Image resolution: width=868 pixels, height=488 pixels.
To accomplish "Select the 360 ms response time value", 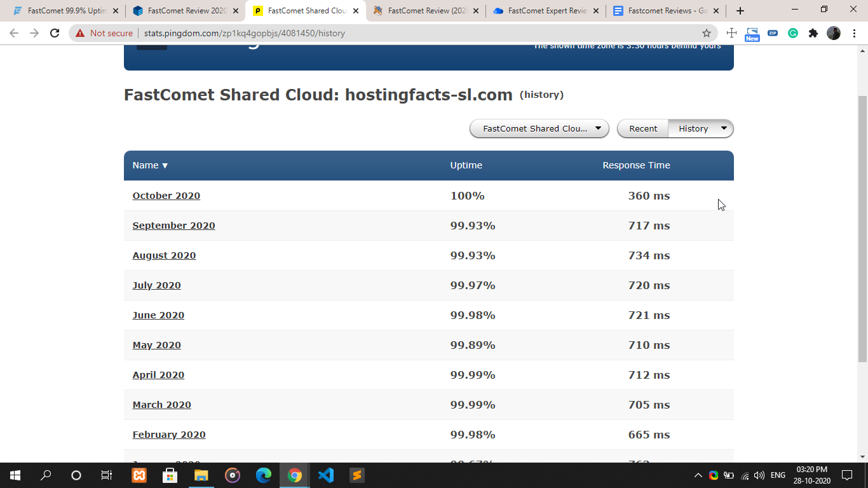I will 649,196.
